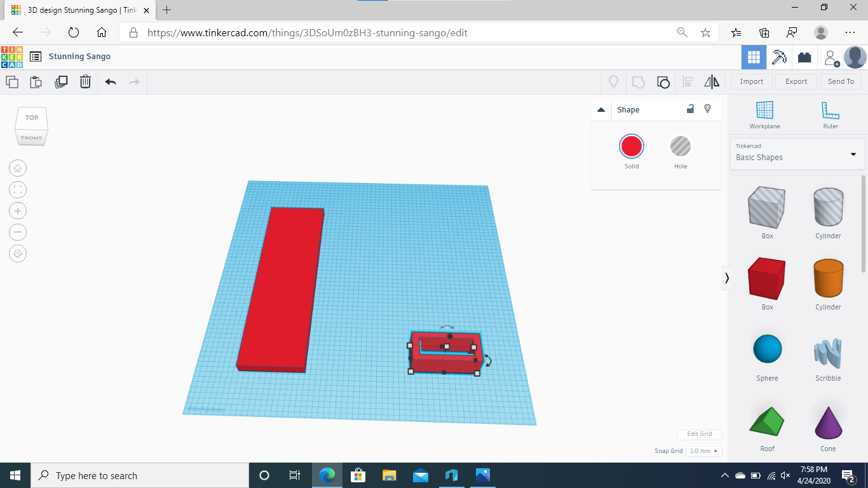This screenshot has height=488, width=868.
Task: Zoom out with the minus button
Action: [x=18, y=232]
